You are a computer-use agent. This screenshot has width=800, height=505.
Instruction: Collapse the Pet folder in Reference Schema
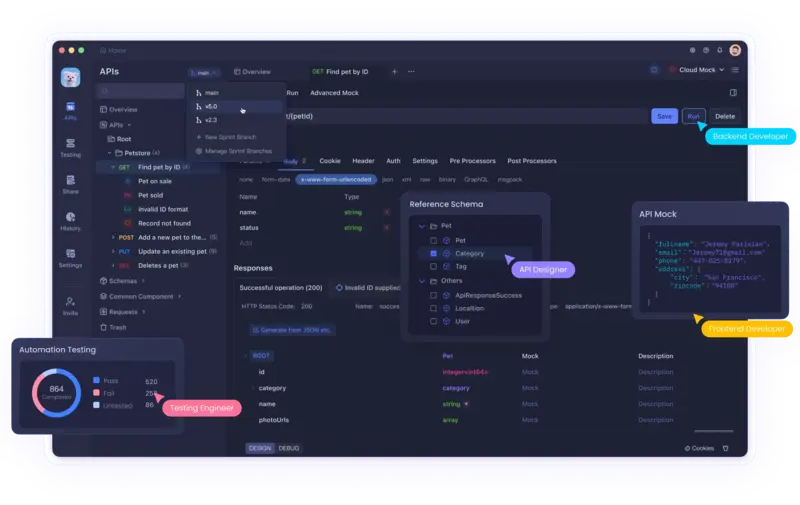point(421,226)
